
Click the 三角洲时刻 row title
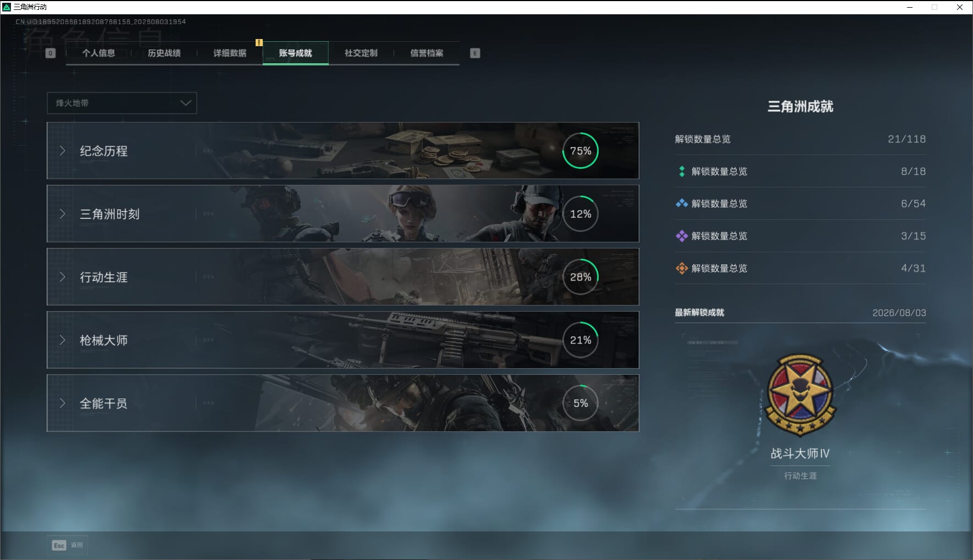pos(109,214)
